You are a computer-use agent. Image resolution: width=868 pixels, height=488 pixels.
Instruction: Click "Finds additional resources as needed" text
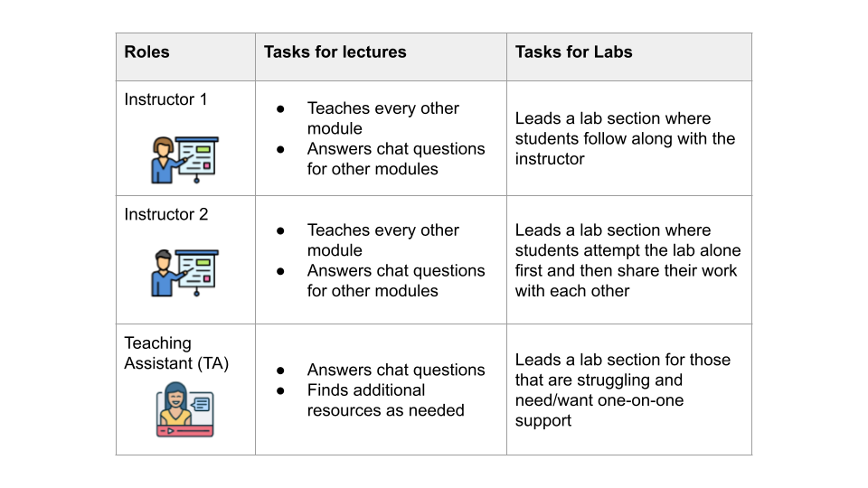pos(385,400)
